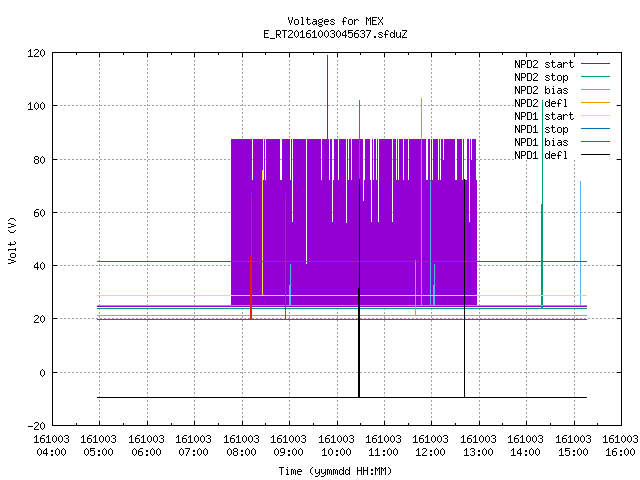The width and height of the screenshot is (640, 480).
Task: Click the light blue spike after 15:00
Action: pos(580,243)
